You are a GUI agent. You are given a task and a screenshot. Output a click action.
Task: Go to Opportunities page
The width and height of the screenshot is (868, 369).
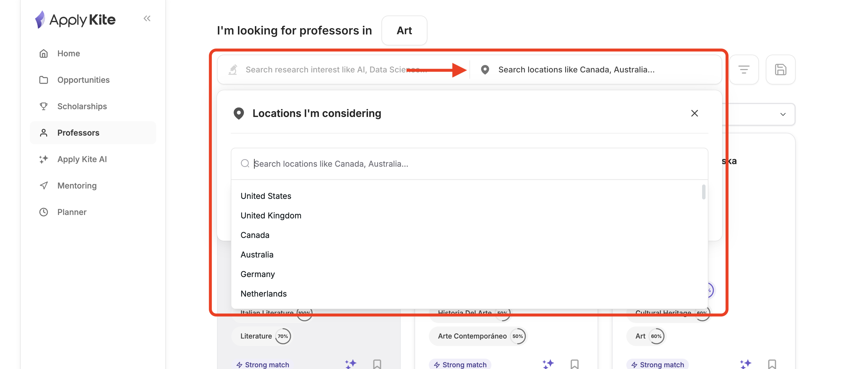coord(83,80)
